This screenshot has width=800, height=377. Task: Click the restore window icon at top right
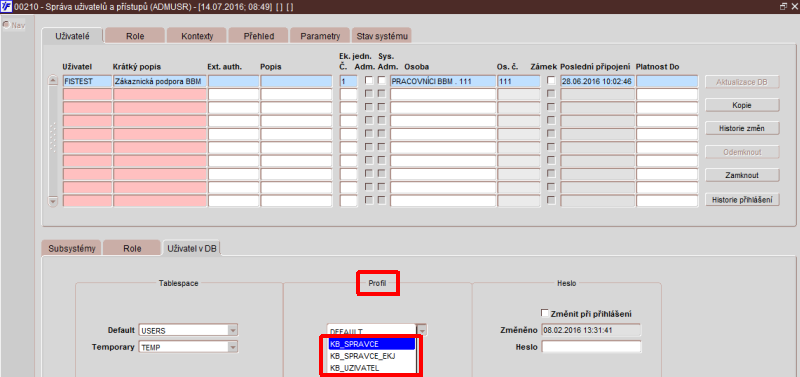point(784,7)
